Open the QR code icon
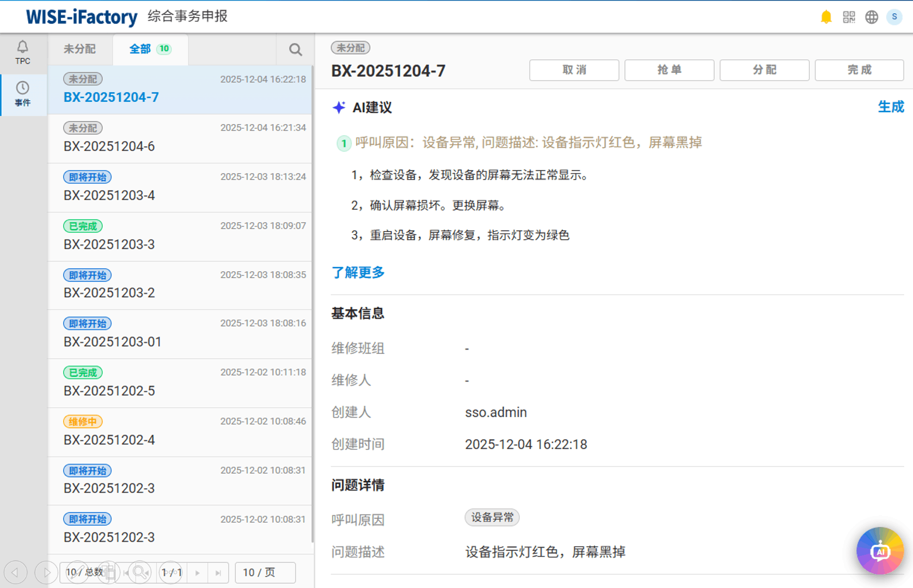 (849, 17)
